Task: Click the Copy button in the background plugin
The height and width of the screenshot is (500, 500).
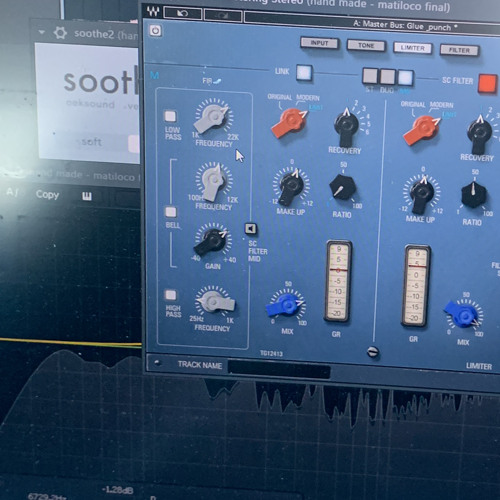Action: pyautogui.click(x=47, y=195)
